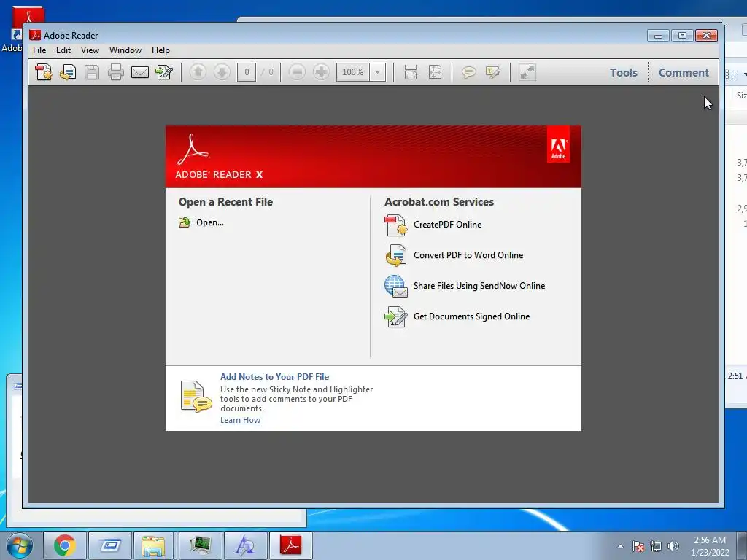Click the Create PDF toolbar icon
The image size is (747, 560).
tap(44, 72)
